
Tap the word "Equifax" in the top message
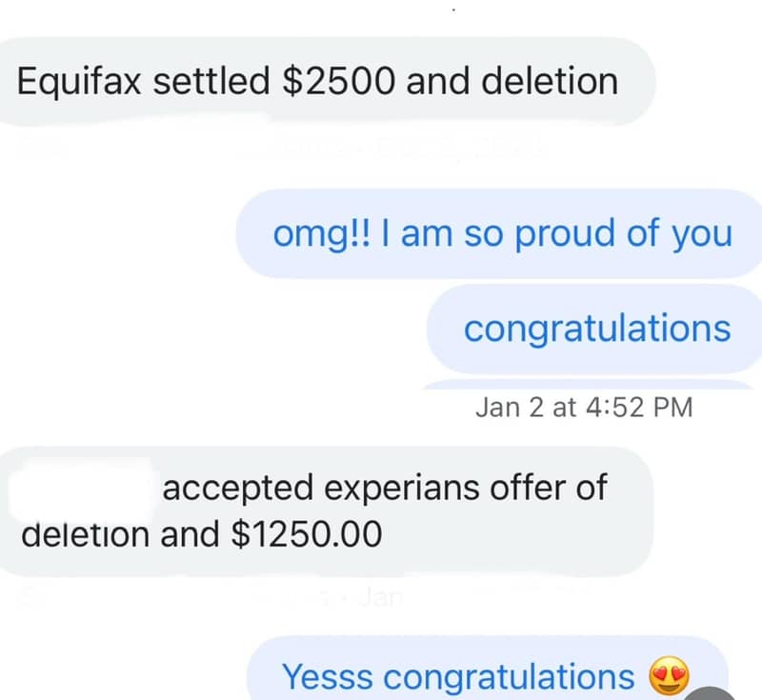(x=80, y=81)
